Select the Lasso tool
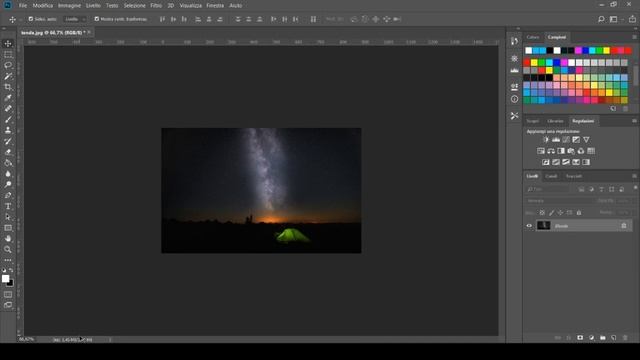640x360 pixels. click(x=8, y=65)
